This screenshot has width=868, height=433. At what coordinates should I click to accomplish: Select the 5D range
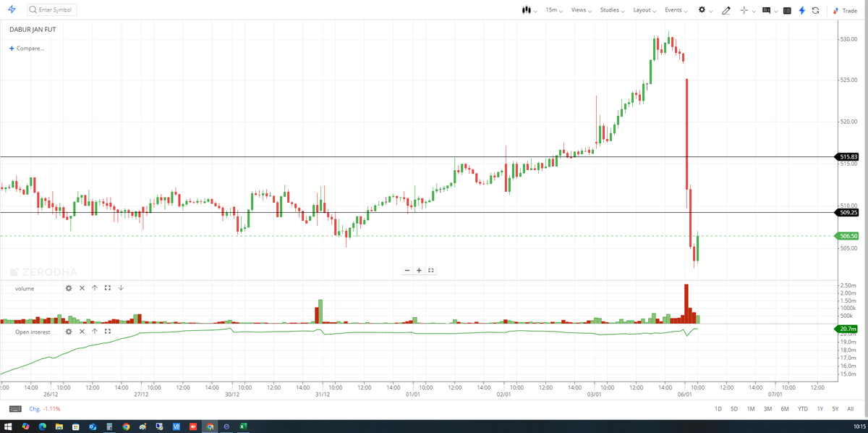tap(734, 409)
